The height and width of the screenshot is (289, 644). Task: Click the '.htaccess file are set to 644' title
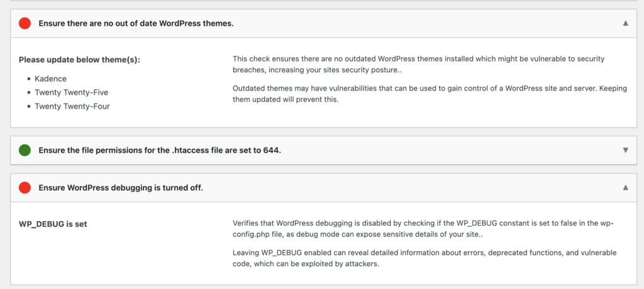pos(159,150)
